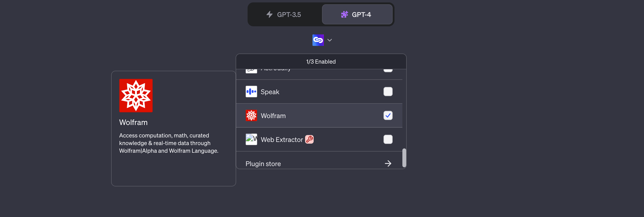Click the Web Extractor plugin icon
Viewport: 644px width, 217px height.
[251, 139]
